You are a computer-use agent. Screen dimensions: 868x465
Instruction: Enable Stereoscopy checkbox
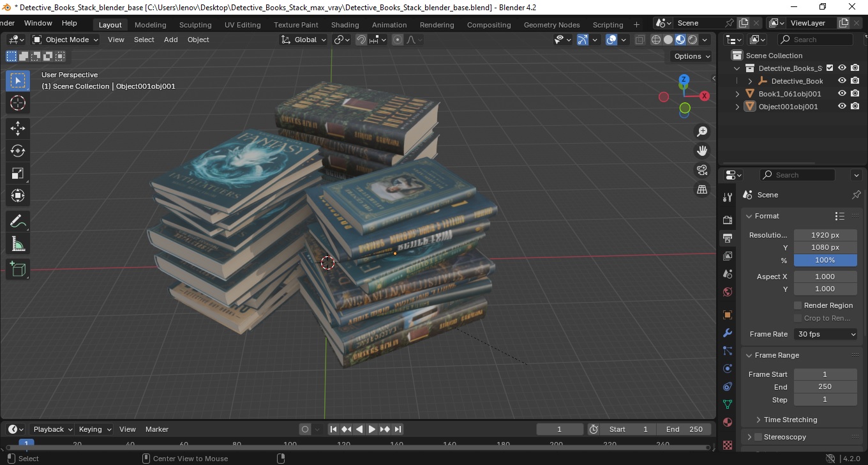(x=758, y=437)
